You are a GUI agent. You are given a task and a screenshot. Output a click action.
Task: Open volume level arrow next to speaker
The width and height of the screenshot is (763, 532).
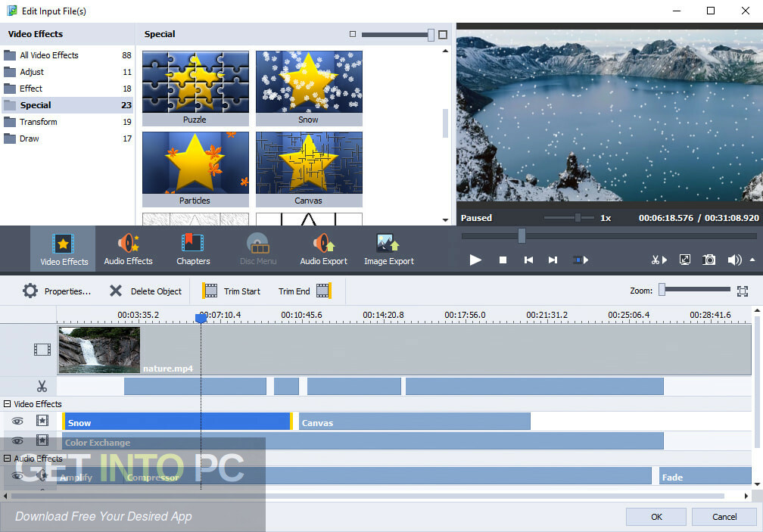coord(752,260)
